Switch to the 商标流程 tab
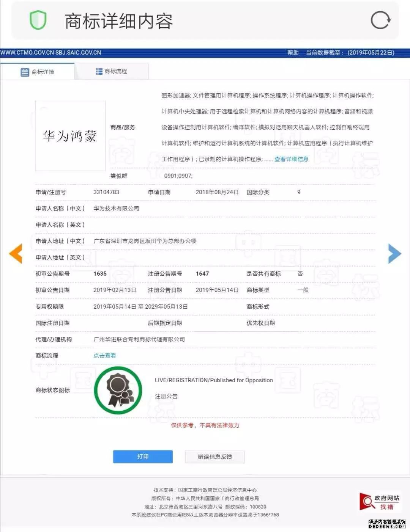 point(111,71)
